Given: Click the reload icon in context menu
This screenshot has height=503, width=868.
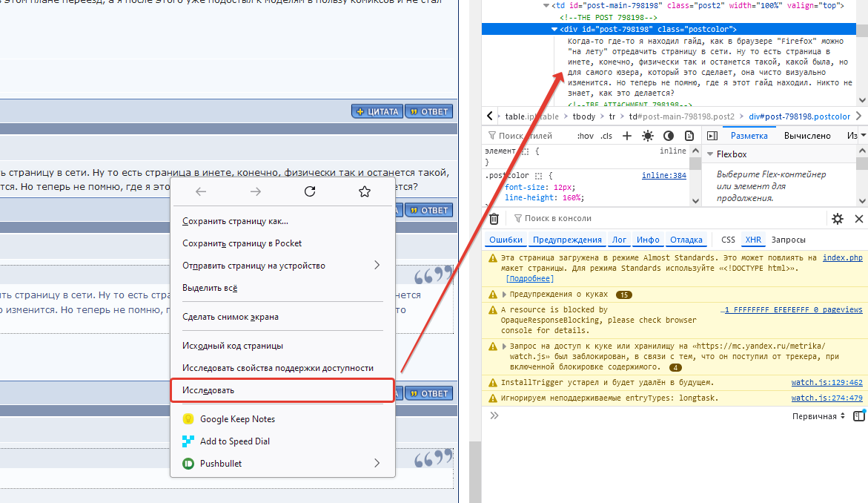Looking at the screenshot, I should click(x=310, y=191).
